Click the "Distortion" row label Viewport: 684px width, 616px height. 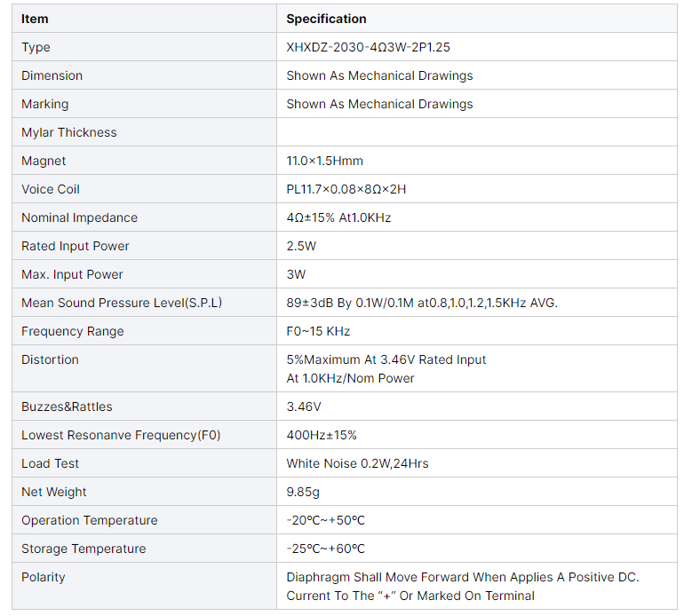pyautogui.click(x=50, y=359)
